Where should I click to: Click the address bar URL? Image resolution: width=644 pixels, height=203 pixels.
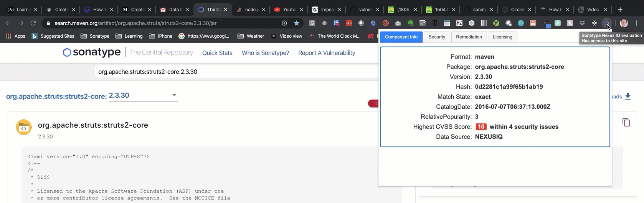click(135, 23)
